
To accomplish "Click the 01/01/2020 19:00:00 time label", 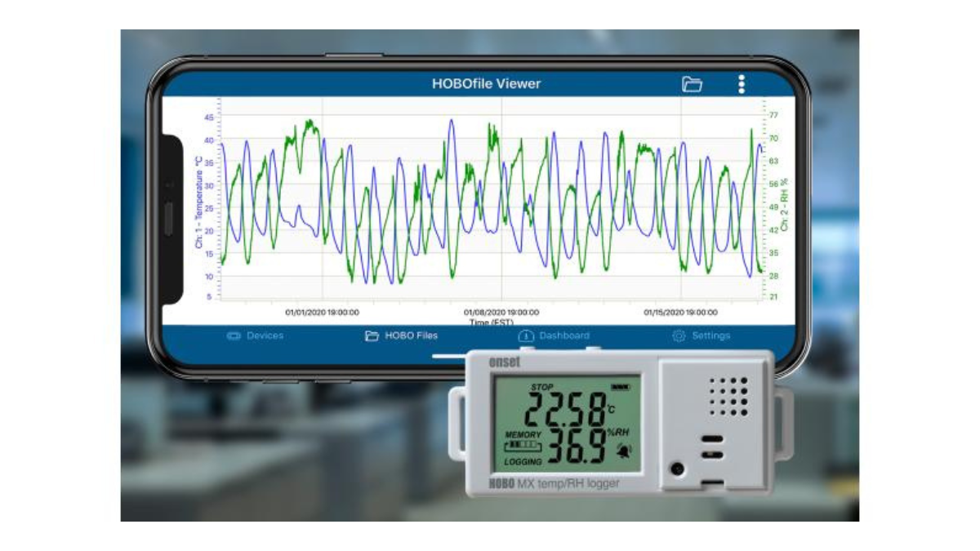I will [x=322, y=312].
